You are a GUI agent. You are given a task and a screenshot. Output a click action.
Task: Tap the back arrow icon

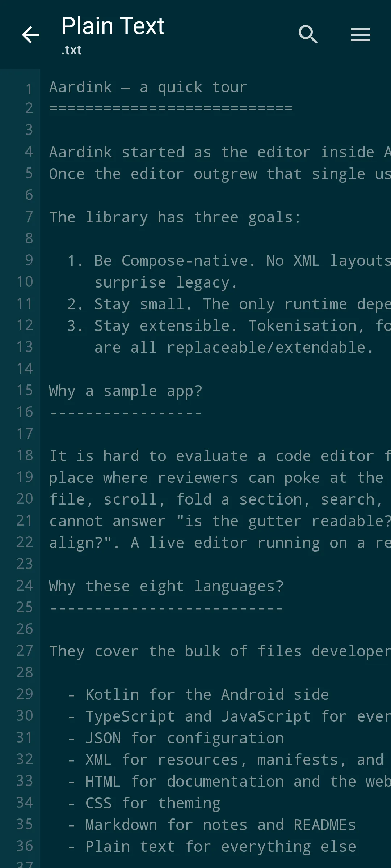[30, 35]
